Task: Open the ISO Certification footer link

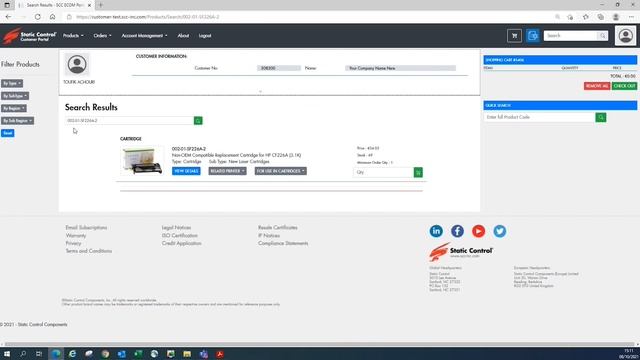Action: point(180,236)
